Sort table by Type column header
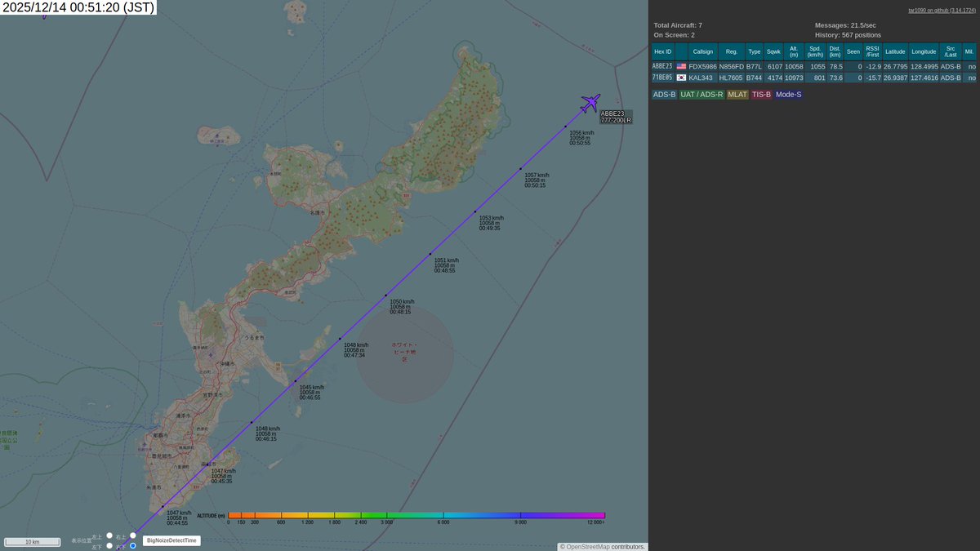Viewport: 980px width, 551px height. (754, 51)
